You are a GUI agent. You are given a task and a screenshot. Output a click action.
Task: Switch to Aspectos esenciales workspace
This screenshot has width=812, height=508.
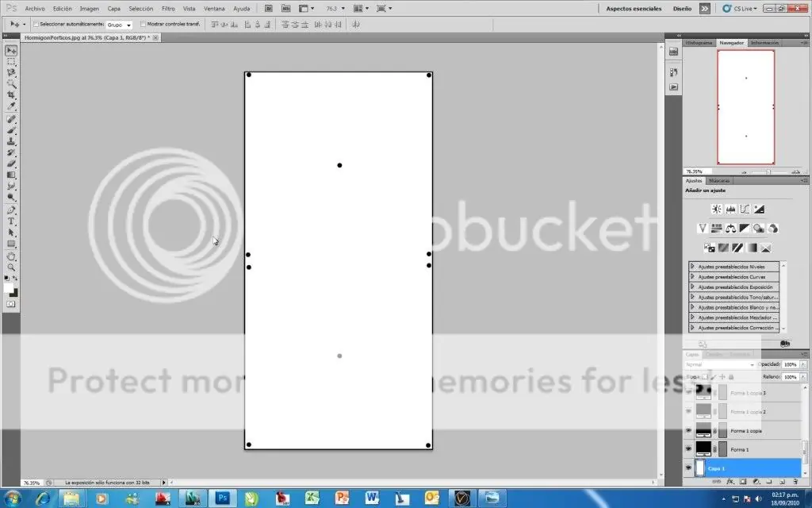(x=634, y=9)
